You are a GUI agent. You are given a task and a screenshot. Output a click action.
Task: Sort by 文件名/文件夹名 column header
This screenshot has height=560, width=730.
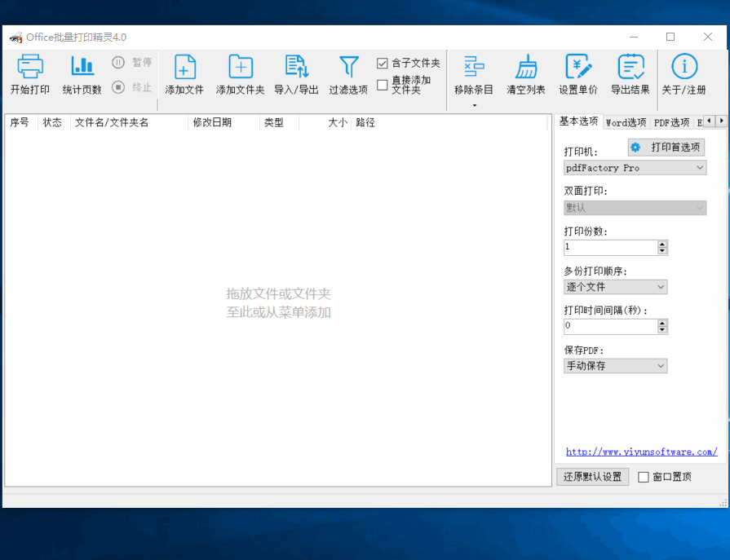(129, 123)
